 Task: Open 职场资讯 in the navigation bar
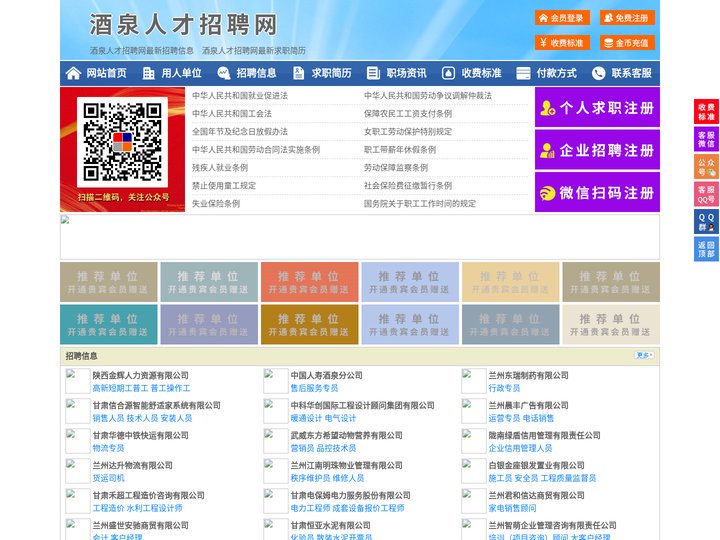coord(406,73)
